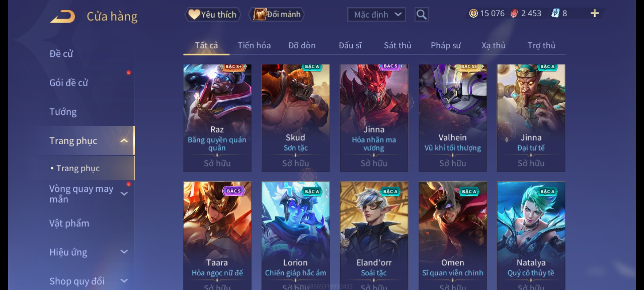Tap the golden back arrow icon
The height and width of the screenshot is (290, 644).
tap(63, 16)
